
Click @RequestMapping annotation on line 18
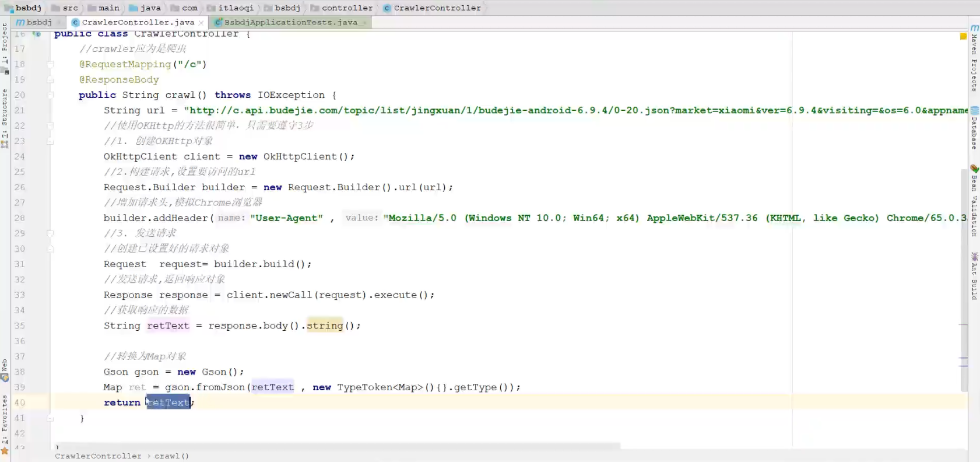coord(125,64)
